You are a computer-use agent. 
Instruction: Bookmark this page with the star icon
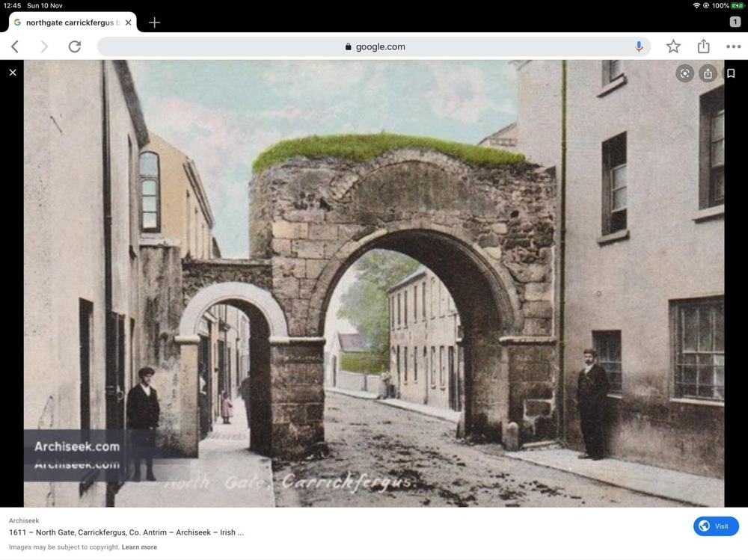coord(673,46)
